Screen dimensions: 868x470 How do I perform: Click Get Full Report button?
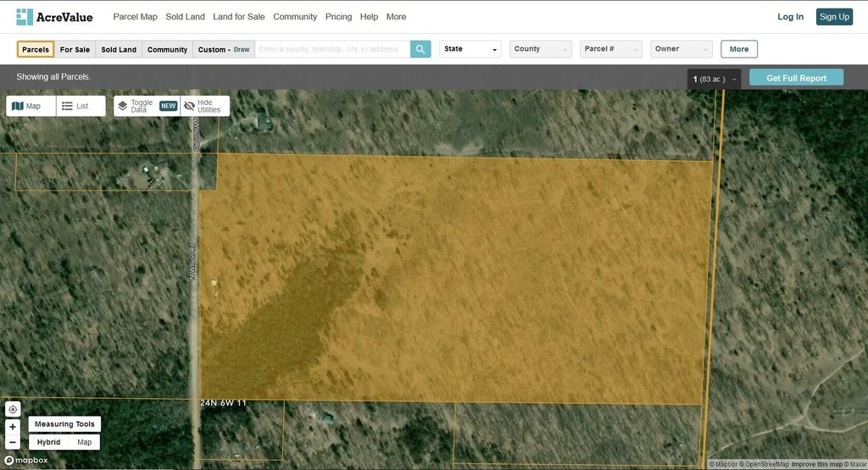(x=796, y=78)
